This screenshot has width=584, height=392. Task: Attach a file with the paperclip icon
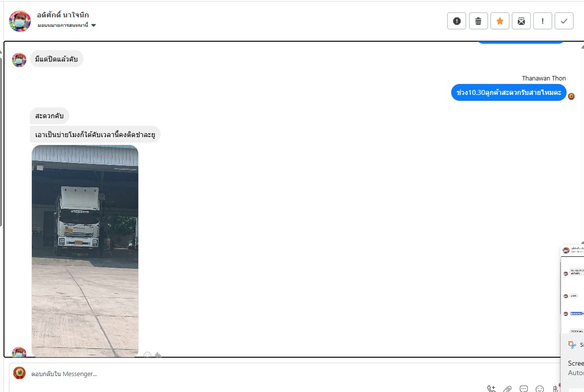tap(507, 389)
